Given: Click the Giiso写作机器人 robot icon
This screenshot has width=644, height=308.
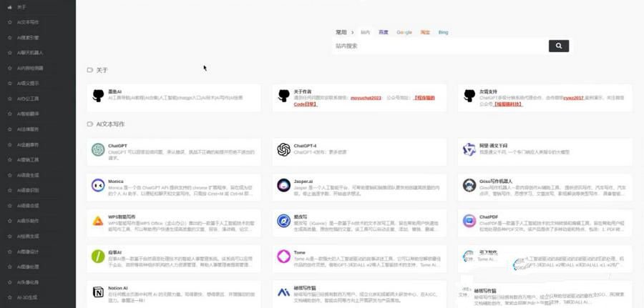Looking at the screenshot, I should click(469, 185).
